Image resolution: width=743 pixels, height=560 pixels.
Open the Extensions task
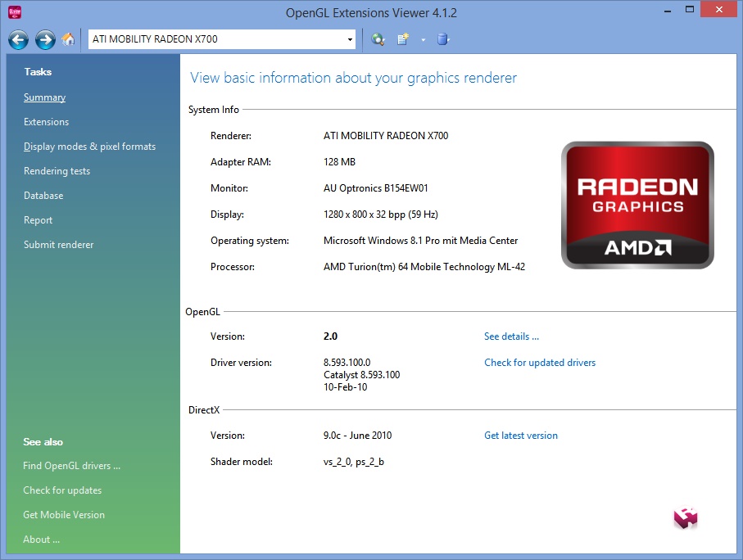47,122
